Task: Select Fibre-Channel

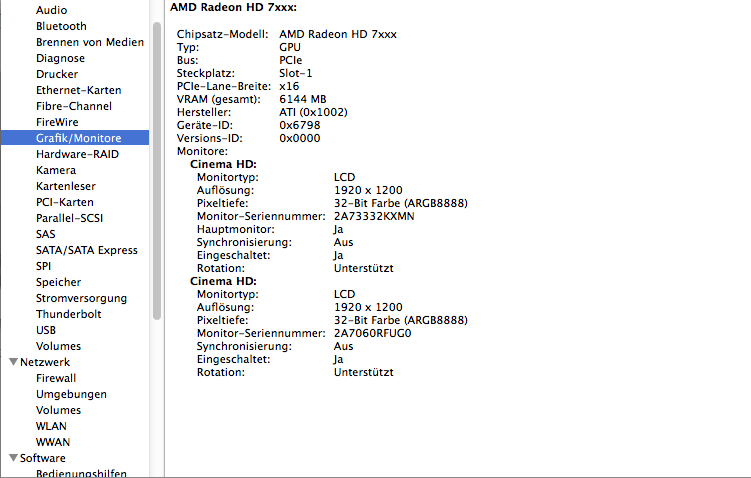Action: pos(74,106)
